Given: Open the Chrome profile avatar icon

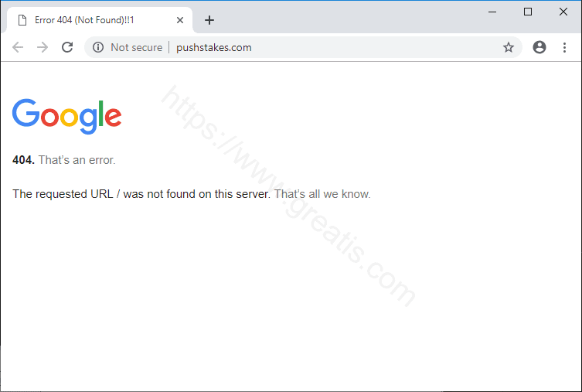Looking at the screenshot, I should tap(539, 47).
